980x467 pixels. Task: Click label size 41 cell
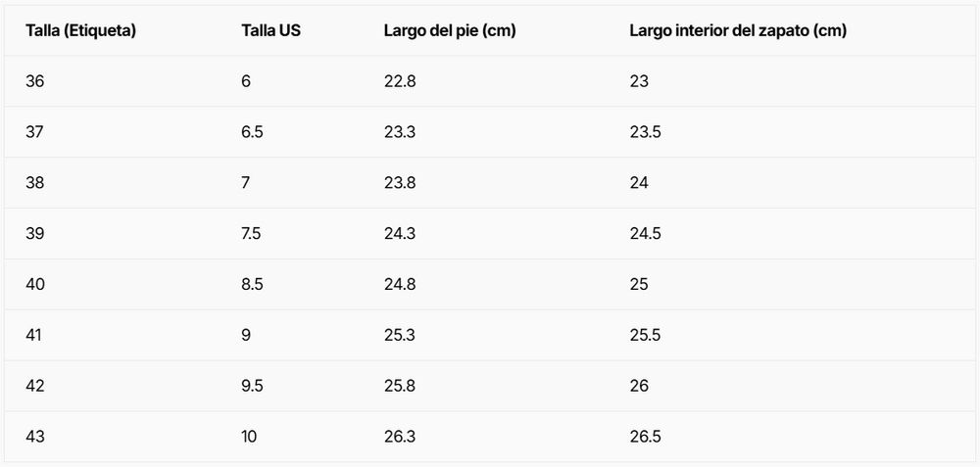coord(35,335)
